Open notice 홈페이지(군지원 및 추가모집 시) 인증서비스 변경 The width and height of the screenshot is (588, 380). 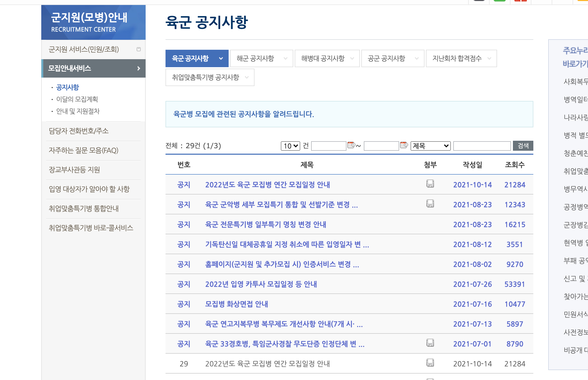[282, 264]
